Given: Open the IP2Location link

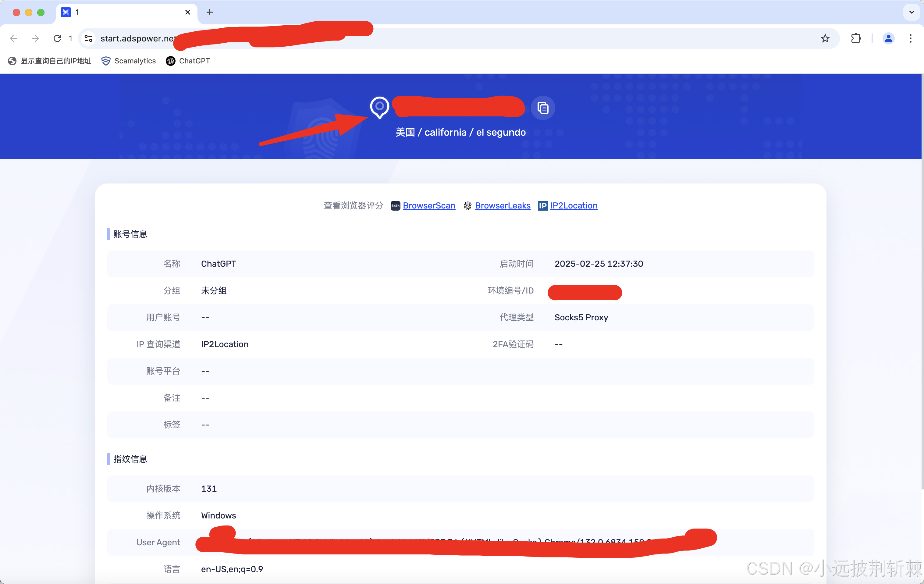Looking at the screenshot, I should [574, 206].
